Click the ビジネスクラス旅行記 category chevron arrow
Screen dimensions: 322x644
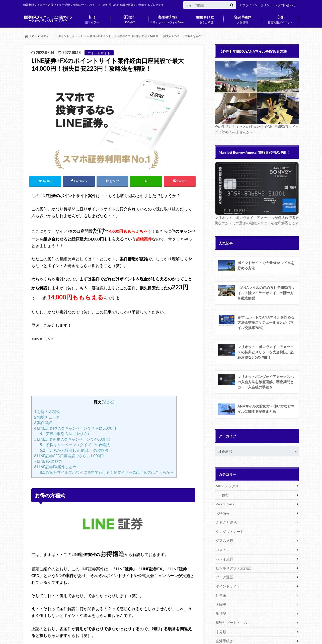pos(297,568)
